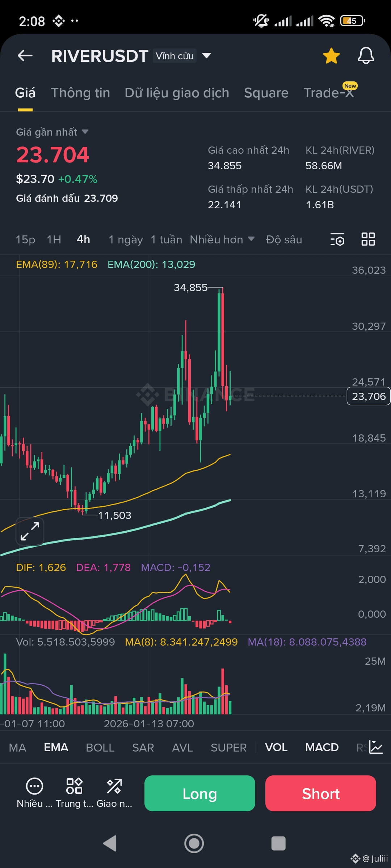Image resolution: width=391 pixels, height=868 pixels.
Task: Tap the EMA(200) legend value
Action: tap(151, 264)
